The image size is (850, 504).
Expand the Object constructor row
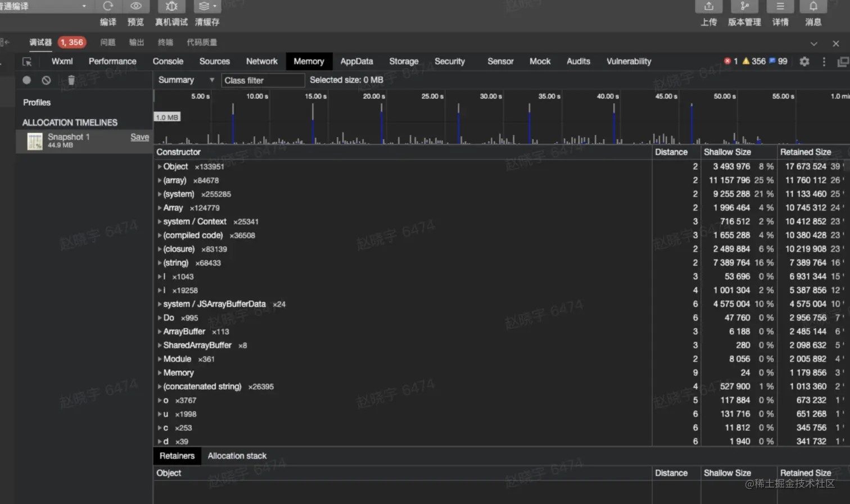[160, 167]
